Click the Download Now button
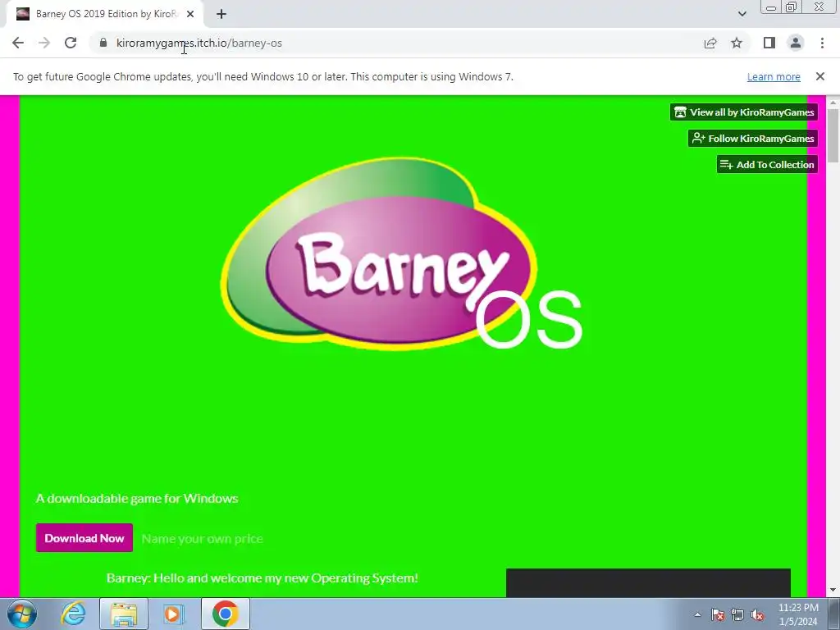 pyautogui.click(x=84, y=538)
